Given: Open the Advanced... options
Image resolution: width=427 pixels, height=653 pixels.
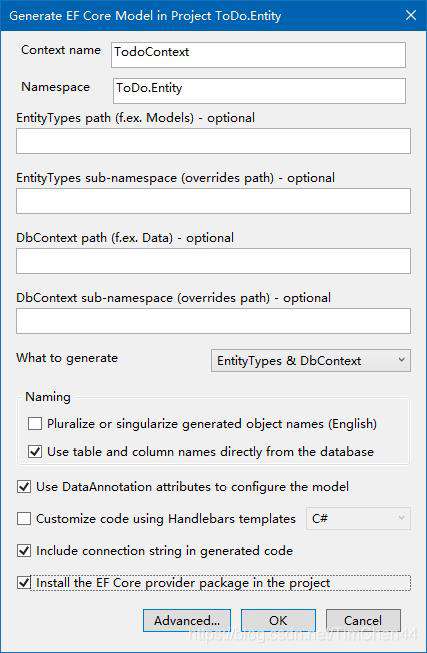Looking at the screenshot, I should point(187,621).
